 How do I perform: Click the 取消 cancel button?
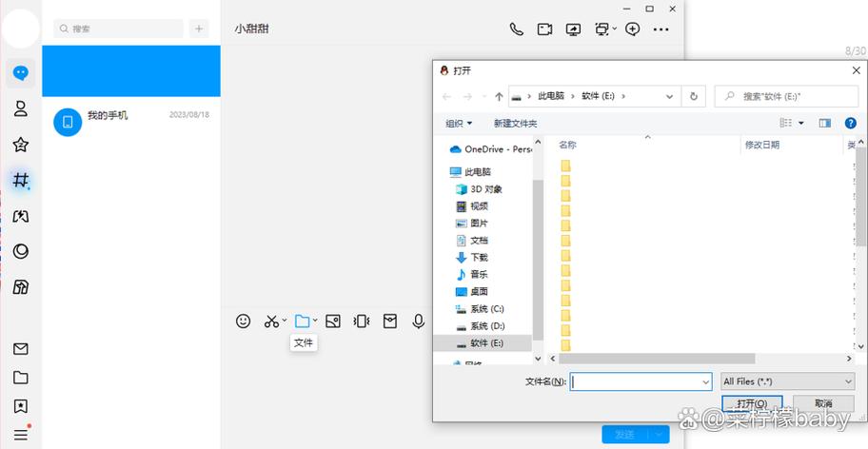[823, 403]
